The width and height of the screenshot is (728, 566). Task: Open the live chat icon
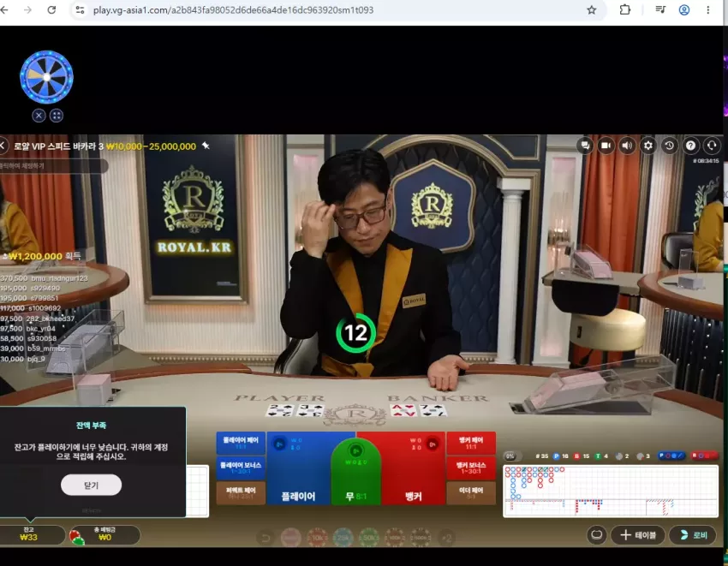tap(586, 146)
